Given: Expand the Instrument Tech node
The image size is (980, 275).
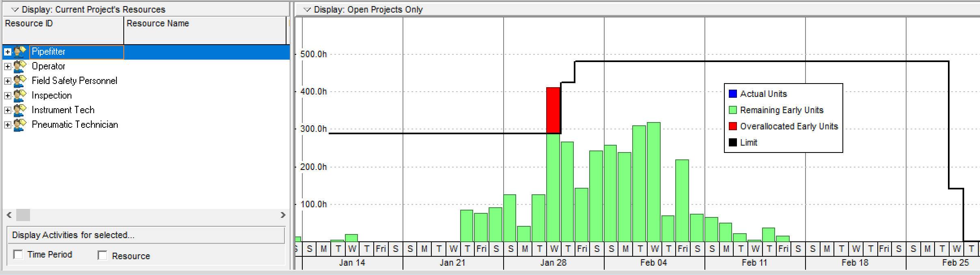Looking at the screenshot, I should tap(7, 110).
